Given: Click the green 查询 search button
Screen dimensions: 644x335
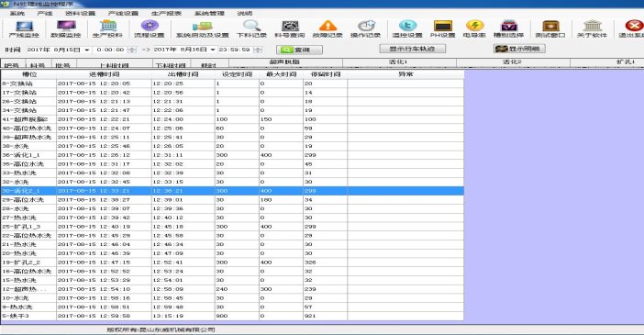Looking at the screenshot, I should tap(299, 50).
